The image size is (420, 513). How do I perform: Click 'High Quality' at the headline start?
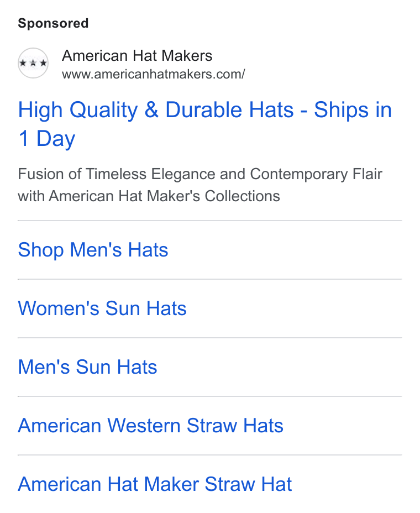click(78, 110)
